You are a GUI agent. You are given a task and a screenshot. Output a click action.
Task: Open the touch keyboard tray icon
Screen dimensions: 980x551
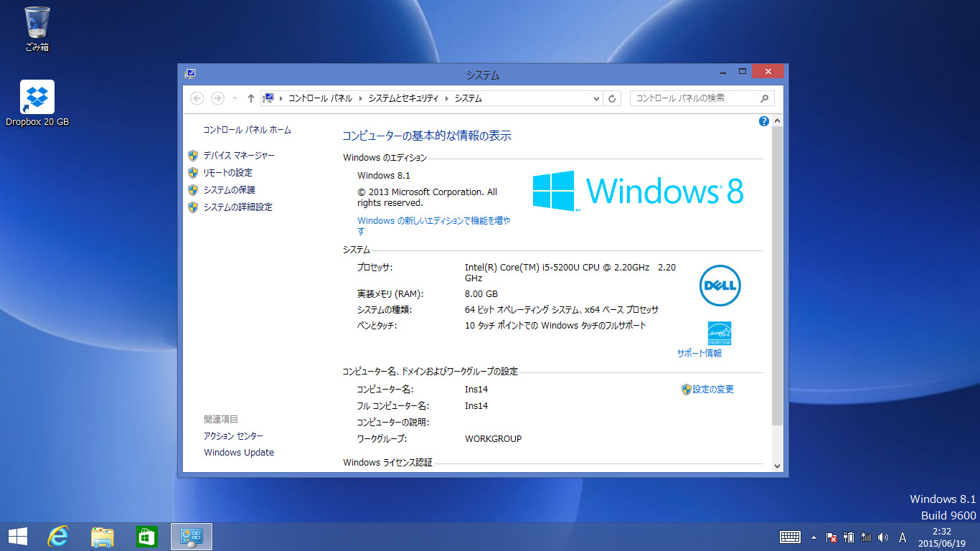790,537
